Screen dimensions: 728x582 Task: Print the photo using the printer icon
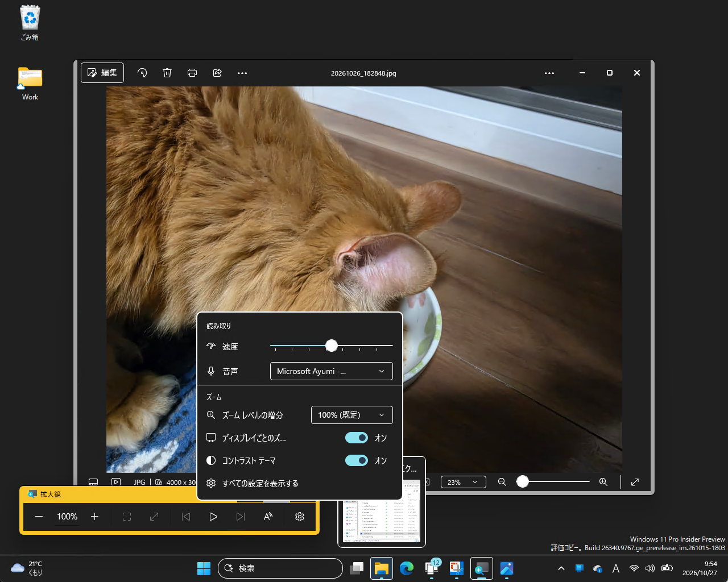(192, 73)
